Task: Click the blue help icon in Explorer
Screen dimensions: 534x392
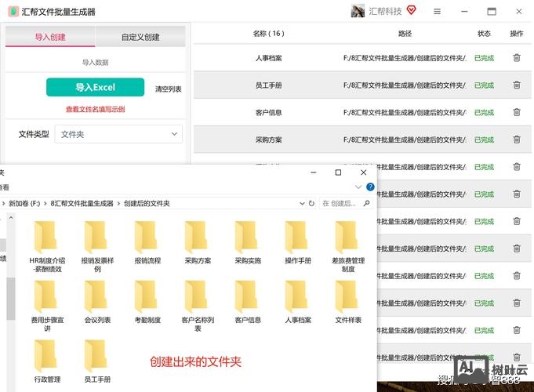Action: click(370, 187)
